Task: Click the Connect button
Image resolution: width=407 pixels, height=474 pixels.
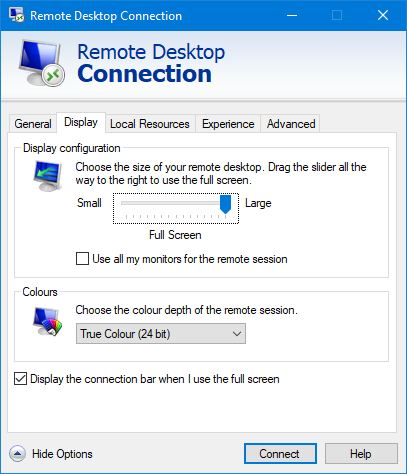Action: [280, 454]
